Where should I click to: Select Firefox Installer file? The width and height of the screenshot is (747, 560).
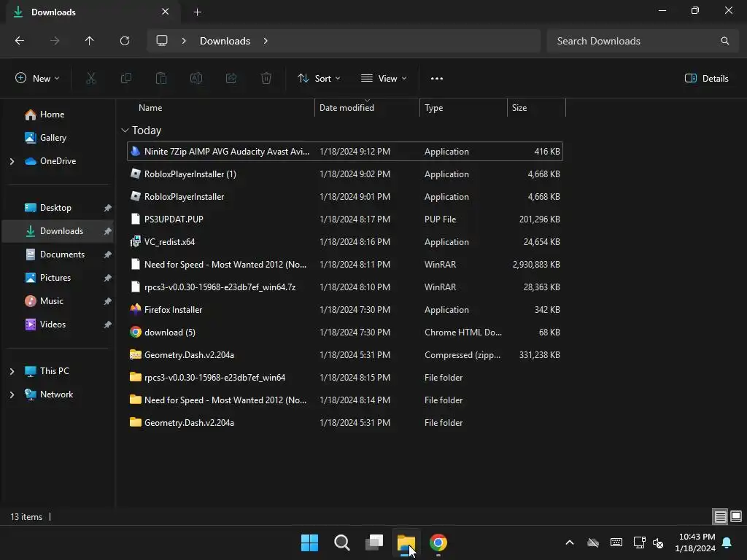(345, 309)
